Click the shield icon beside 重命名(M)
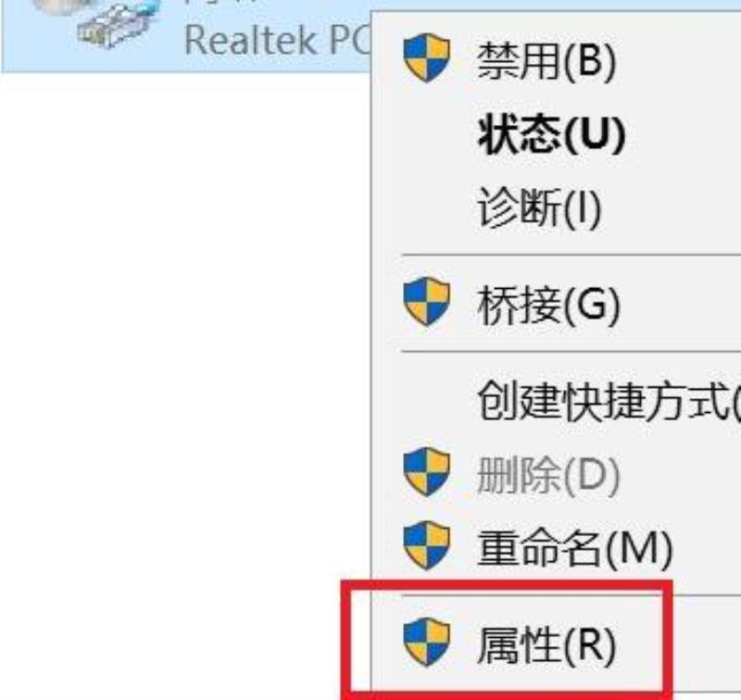 [x=426, y=545]
